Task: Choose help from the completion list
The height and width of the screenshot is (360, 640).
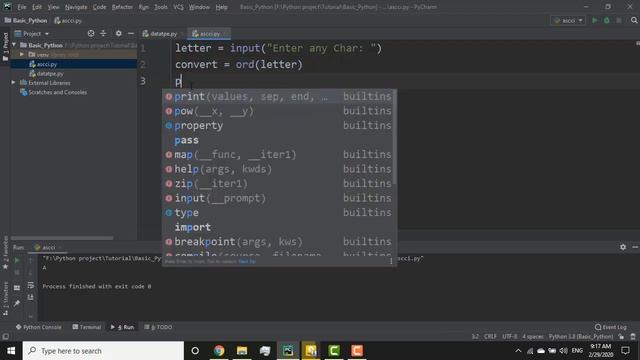Action: (x=278, y=169)
